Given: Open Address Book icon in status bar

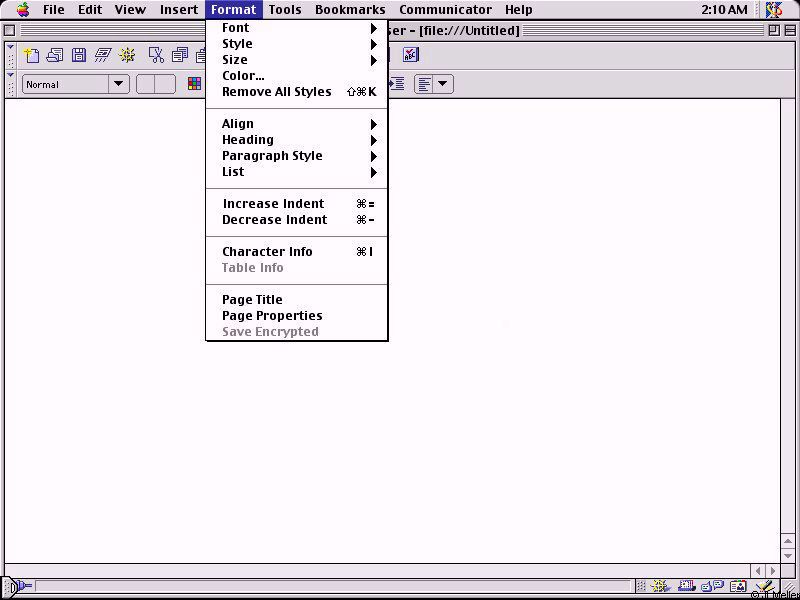Looking at the screenshot, I should coord(738,587).
